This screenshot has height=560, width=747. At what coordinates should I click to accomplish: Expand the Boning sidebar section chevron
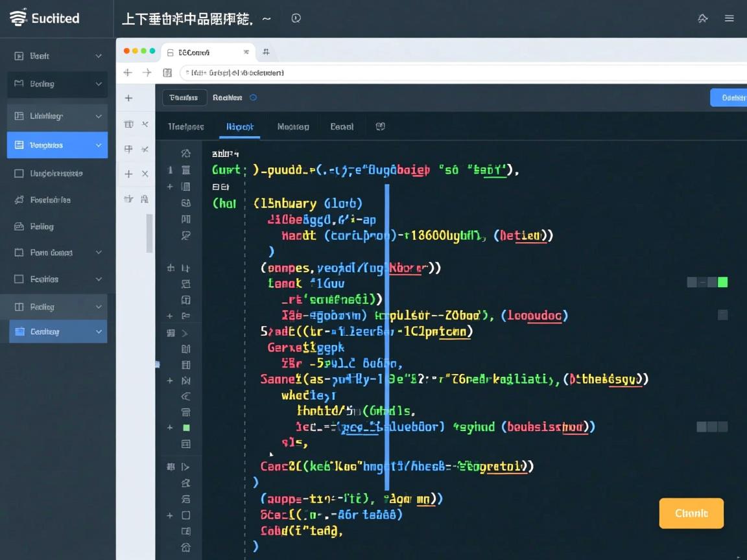99,84
